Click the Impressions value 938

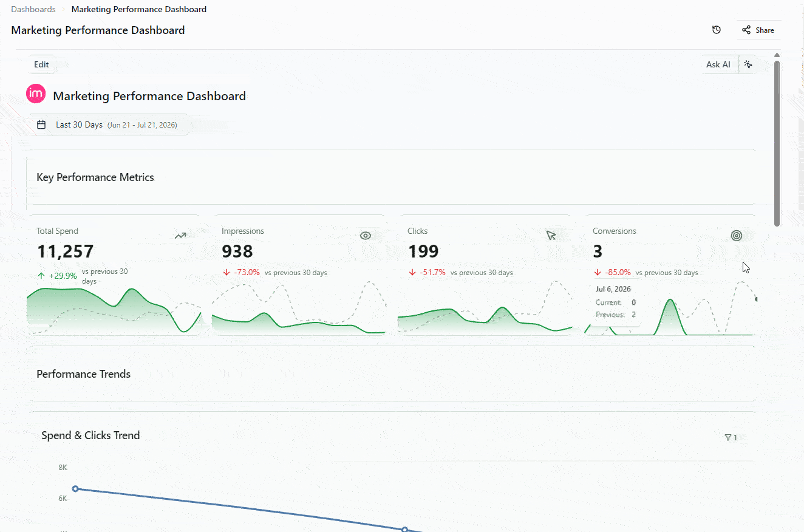coord(237,251)
